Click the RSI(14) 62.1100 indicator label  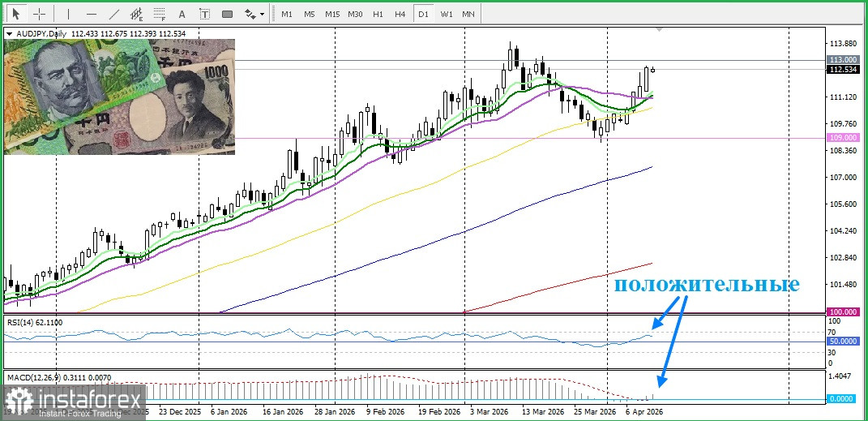click(34, 322)
